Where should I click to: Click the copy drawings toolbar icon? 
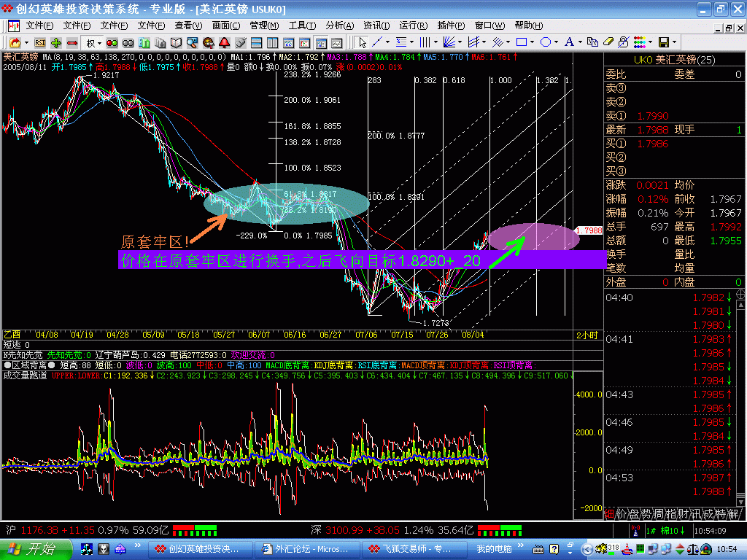coord(592,42)
